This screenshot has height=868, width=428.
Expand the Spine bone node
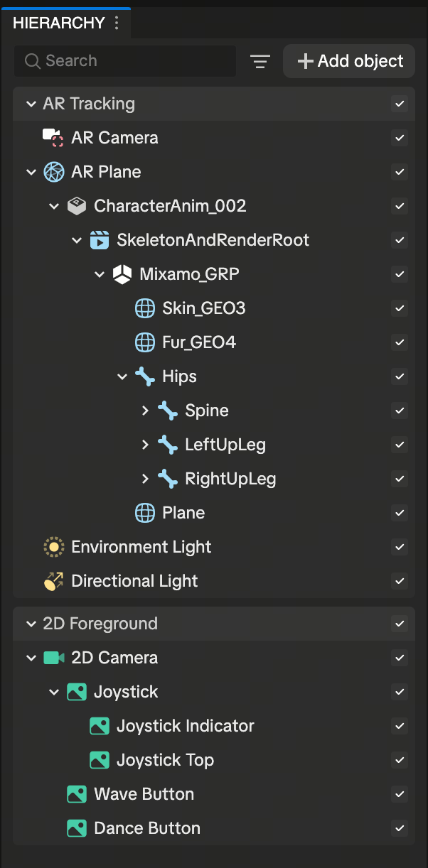pyautogui.click(x=145, y=411)
